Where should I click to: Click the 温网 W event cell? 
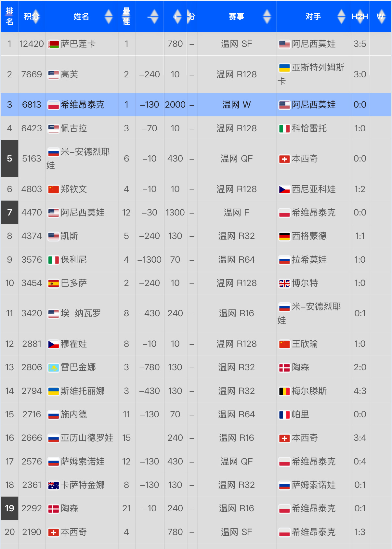237,105
